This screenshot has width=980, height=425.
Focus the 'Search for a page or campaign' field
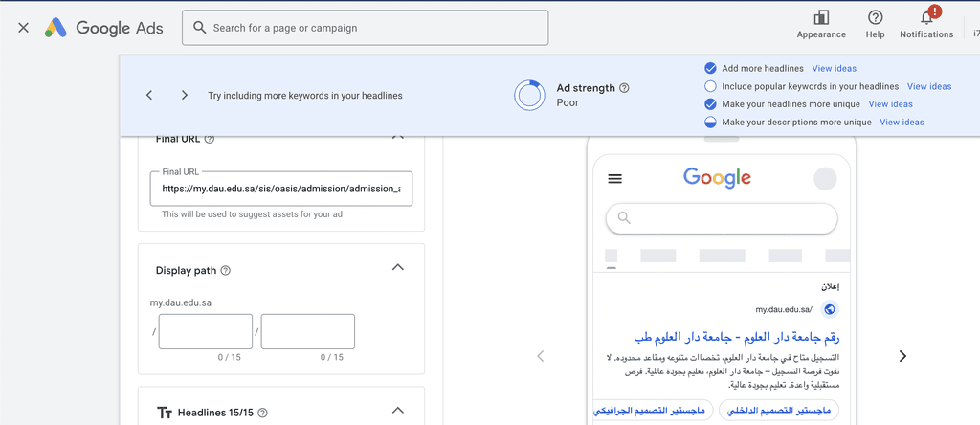[x=365, y=28]
